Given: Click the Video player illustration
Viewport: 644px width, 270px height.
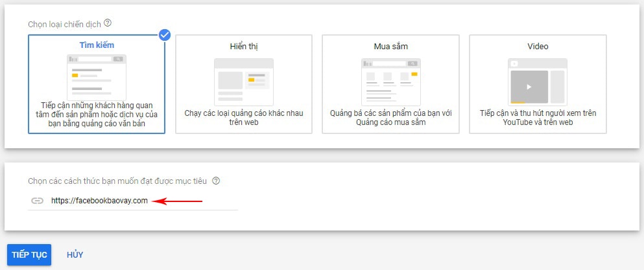Looking at the screenshot, I should pos(538,82).
